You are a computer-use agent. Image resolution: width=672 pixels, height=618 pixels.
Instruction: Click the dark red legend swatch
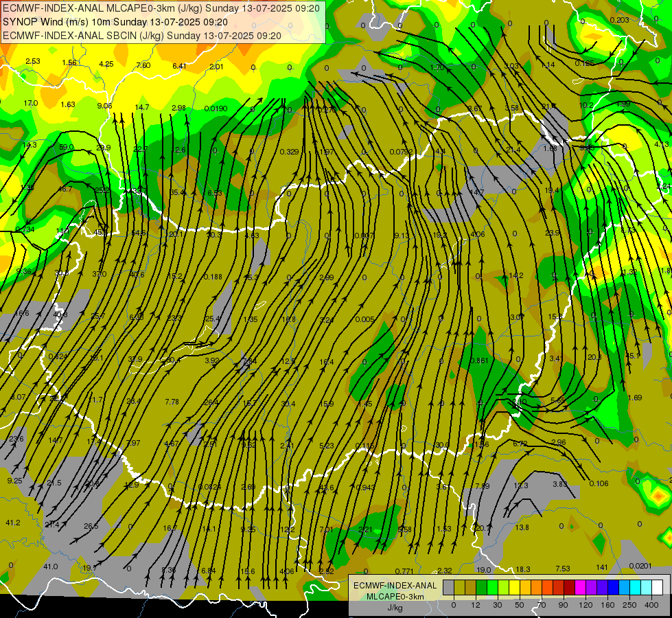(x=569, y=588)
